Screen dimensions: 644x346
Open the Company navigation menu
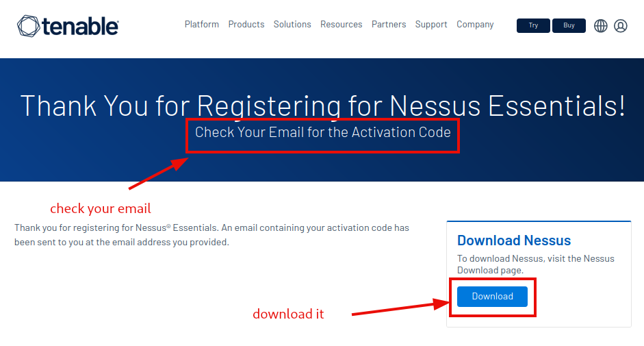coord(475,24)
